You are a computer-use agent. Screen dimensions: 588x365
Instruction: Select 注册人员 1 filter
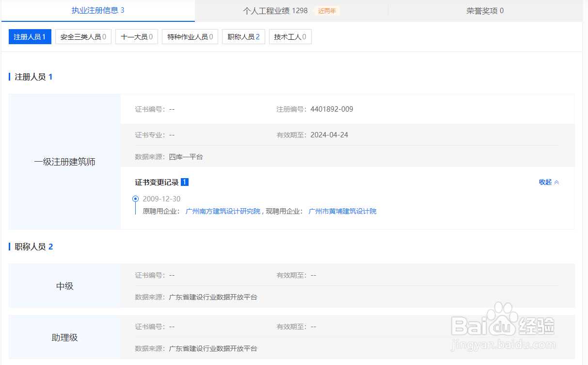(x=30, y=37)
